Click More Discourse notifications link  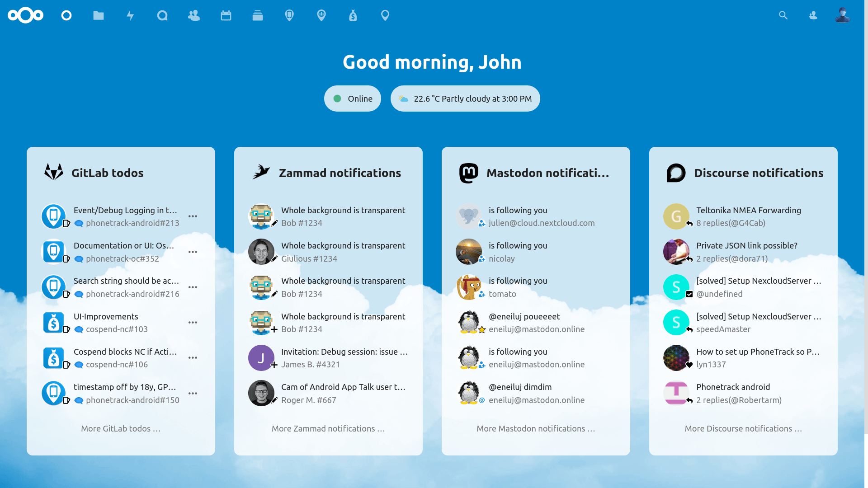coord(743,428)
